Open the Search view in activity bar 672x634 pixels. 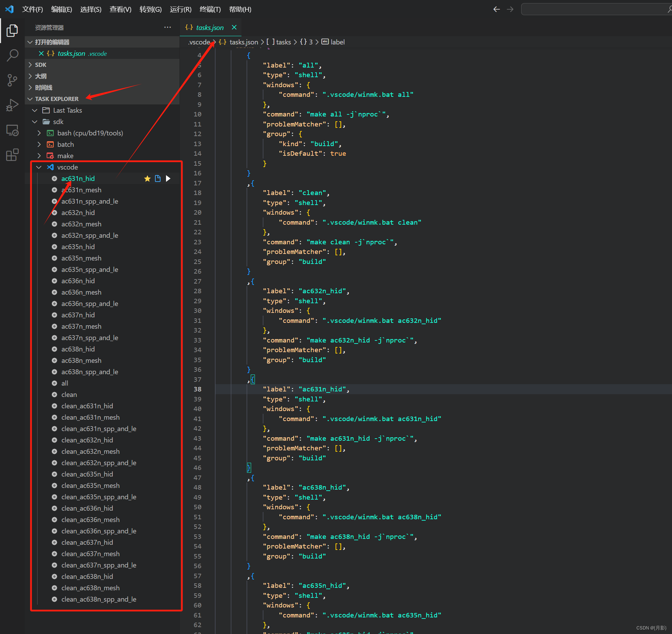coord(12,55)
